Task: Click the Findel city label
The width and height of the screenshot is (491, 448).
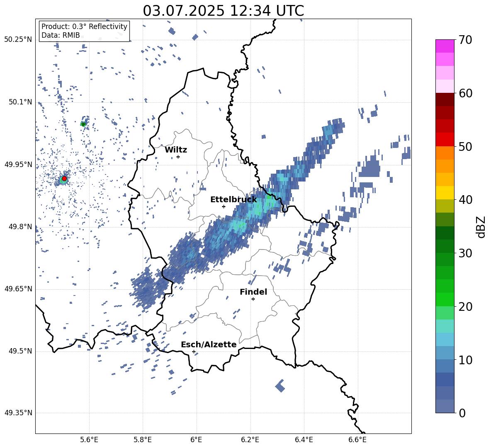Action: pos(253,292)
